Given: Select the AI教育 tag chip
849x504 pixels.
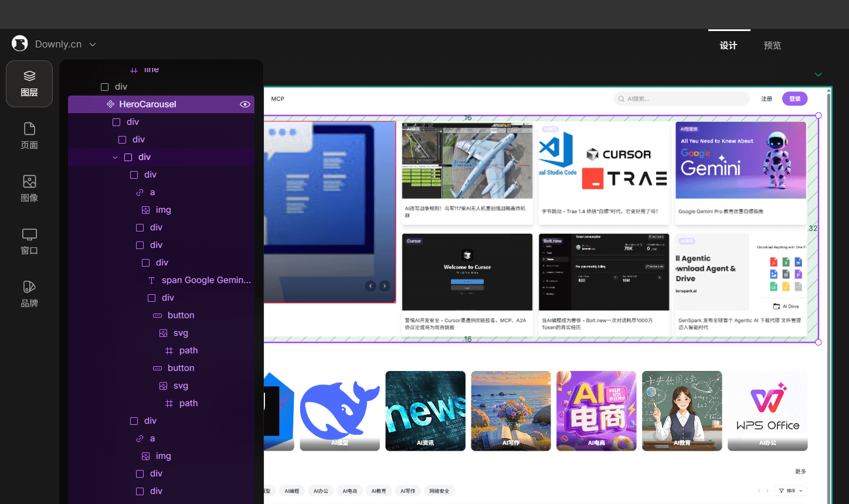Looking at the screenshot, I should (379, 491).
